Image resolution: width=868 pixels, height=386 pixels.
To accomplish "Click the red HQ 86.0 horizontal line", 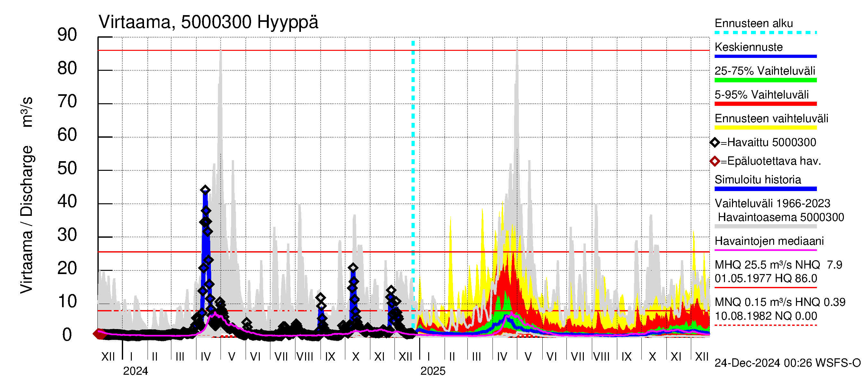I will (404, 51).
